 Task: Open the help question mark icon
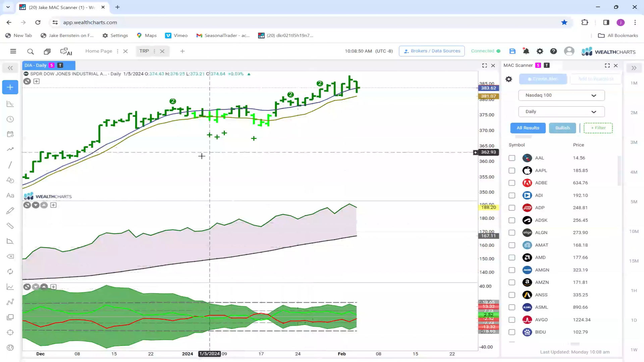tap(553, 51)
